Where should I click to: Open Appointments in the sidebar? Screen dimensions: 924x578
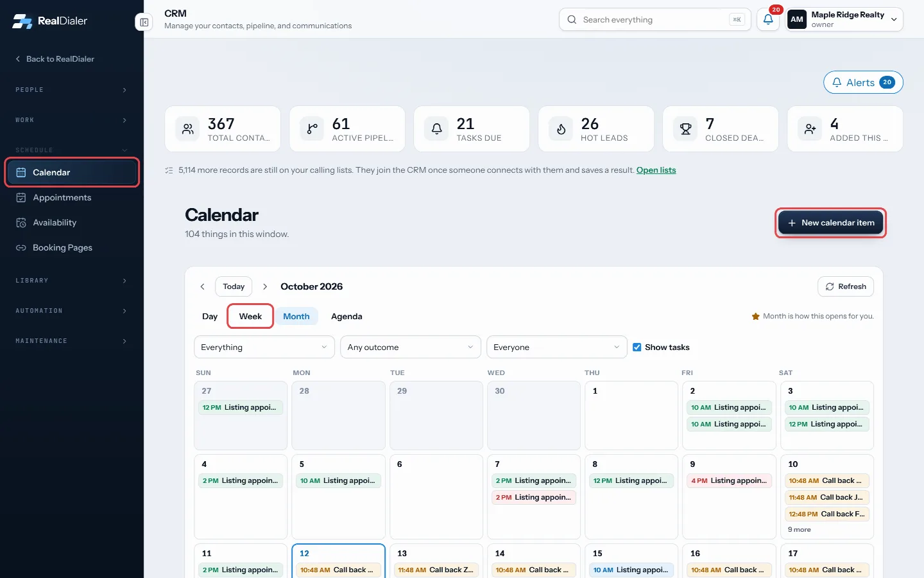pos(72,197)
